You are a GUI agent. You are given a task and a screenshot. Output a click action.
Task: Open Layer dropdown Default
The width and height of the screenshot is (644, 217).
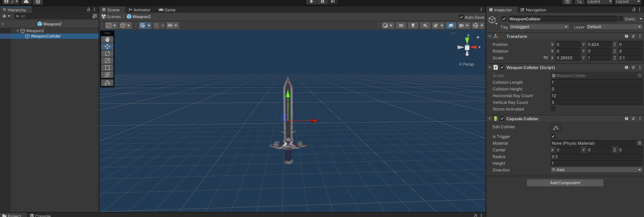(614, 27)
